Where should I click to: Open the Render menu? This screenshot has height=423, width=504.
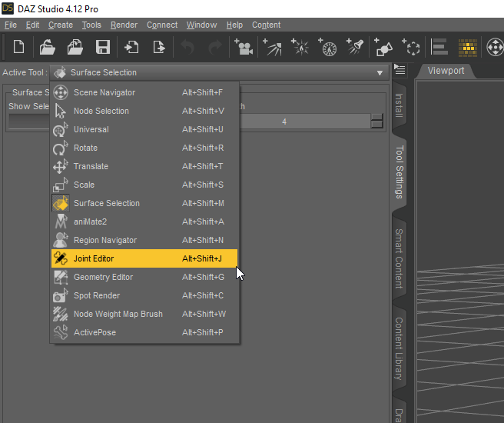click(x=124, y=25)
